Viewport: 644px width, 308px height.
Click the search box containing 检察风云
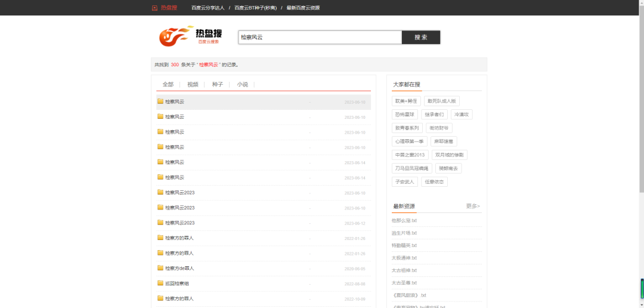320,38
